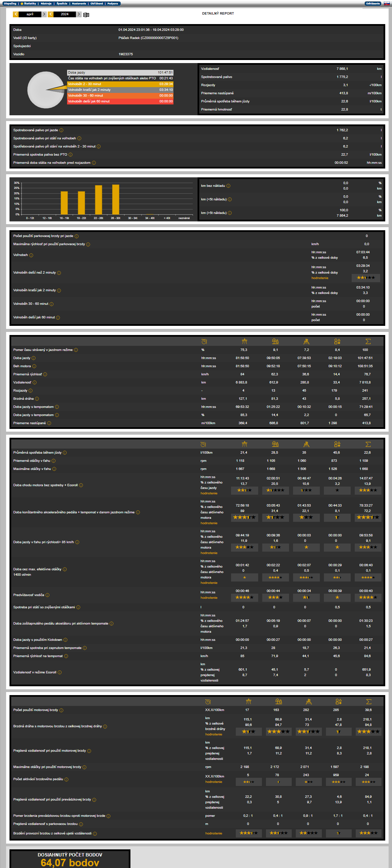
Task: Open info icon beside Spotrebované palivo pri jazde
Action: [61, 130]
